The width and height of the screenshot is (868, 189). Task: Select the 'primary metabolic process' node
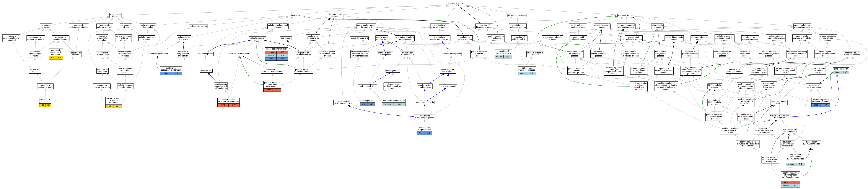pyautogui.click(x=699, y=38)
